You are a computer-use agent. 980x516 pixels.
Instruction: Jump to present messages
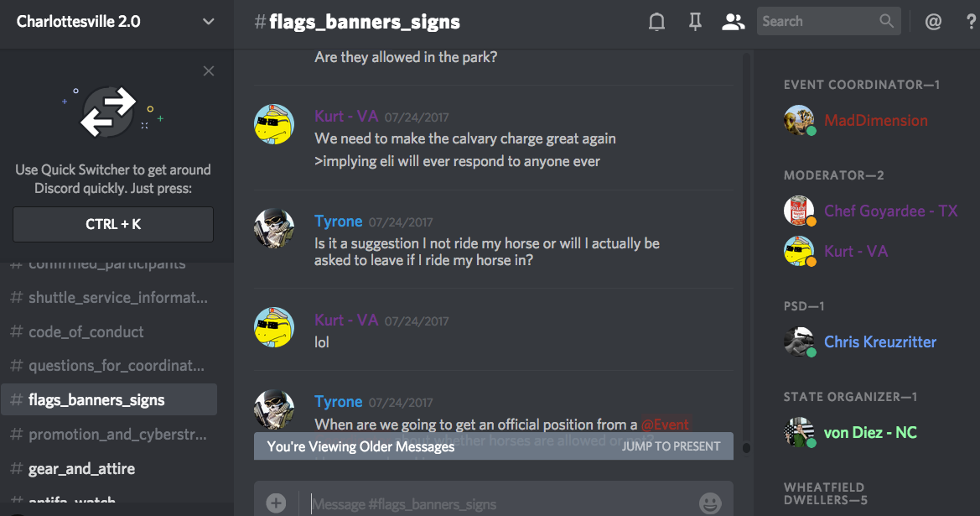point(671,446)
